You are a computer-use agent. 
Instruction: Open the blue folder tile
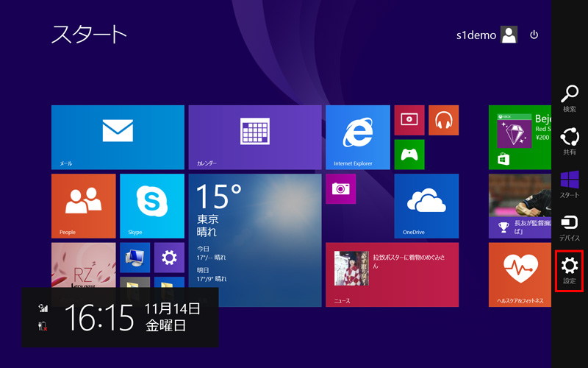pos(169,283)
